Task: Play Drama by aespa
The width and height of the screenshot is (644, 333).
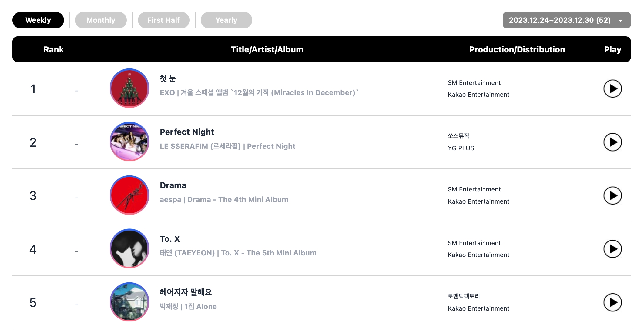Action: tap(612, 196)
